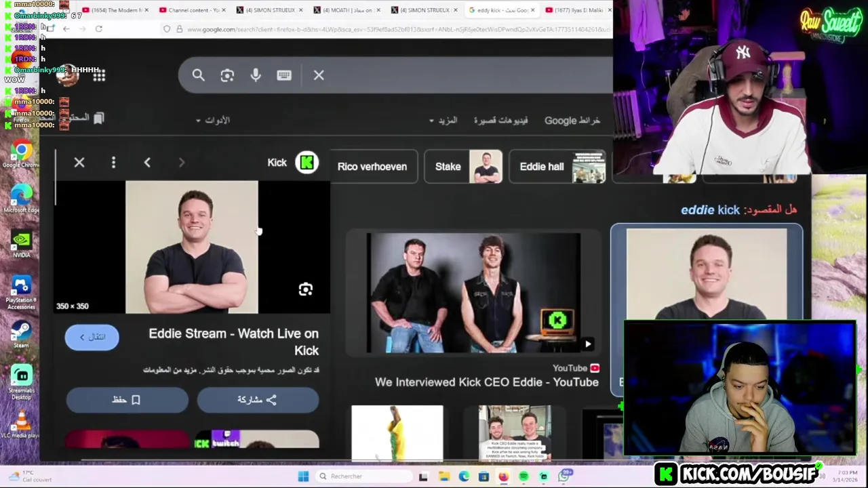Click the eddie kick did-you-mean link

(x=710, y=210)
